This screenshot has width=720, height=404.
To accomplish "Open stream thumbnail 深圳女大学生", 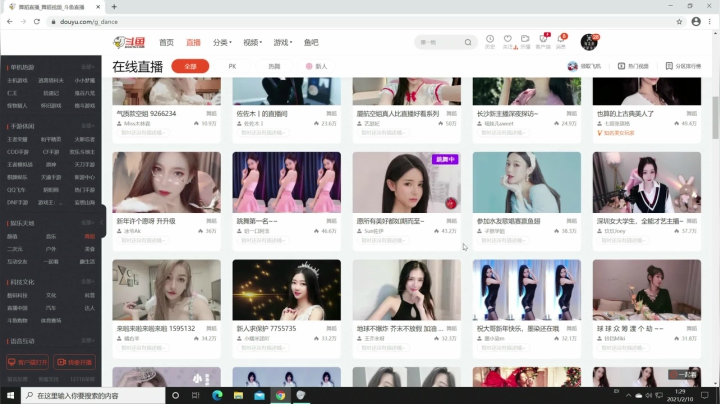I will [x=647, y=182].
